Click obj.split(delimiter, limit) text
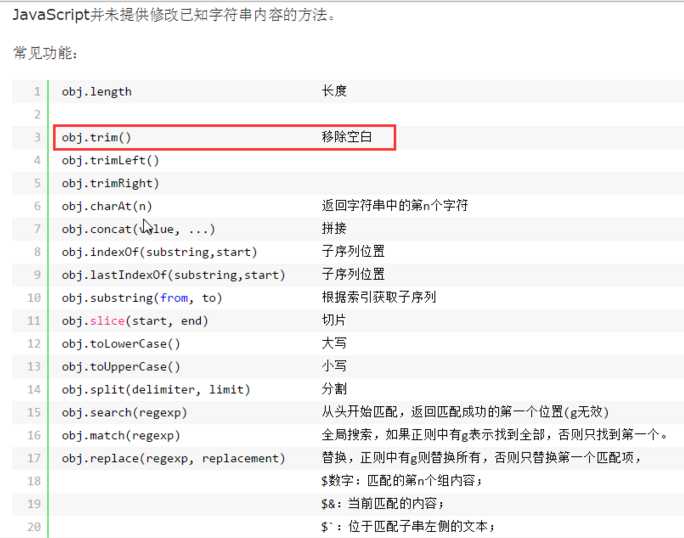 point(156,390)
